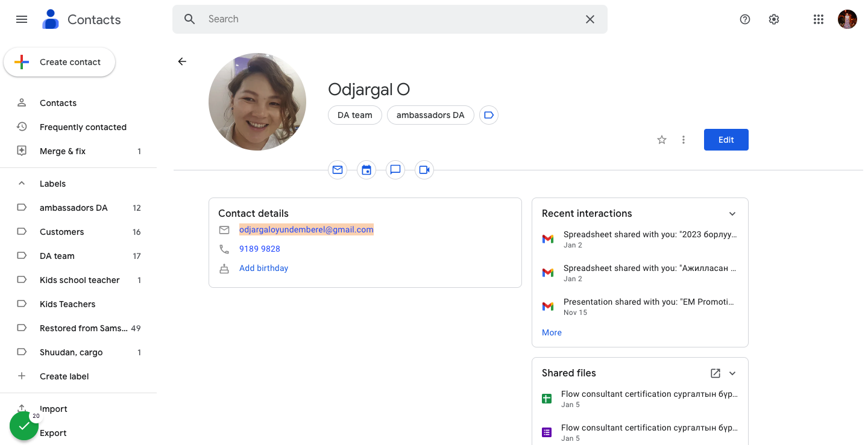Click the contact's email address link
This screenshot has height=445, width=868.
coord(306,229)
